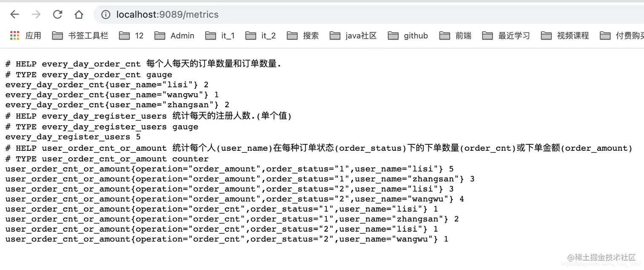Image resolution: width=644 pixels, height=270 pixels.
Task: Open the 应用 apps shortcut
Action: 26,36
